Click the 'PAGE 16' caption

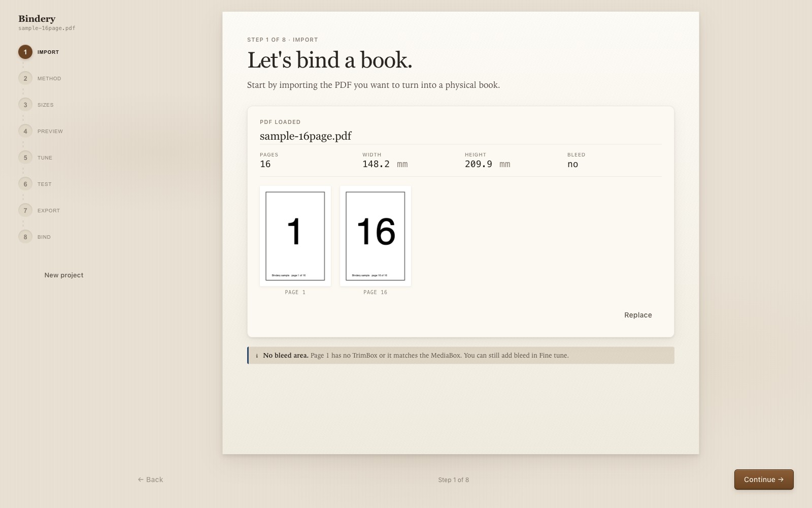tap(376, 292)
